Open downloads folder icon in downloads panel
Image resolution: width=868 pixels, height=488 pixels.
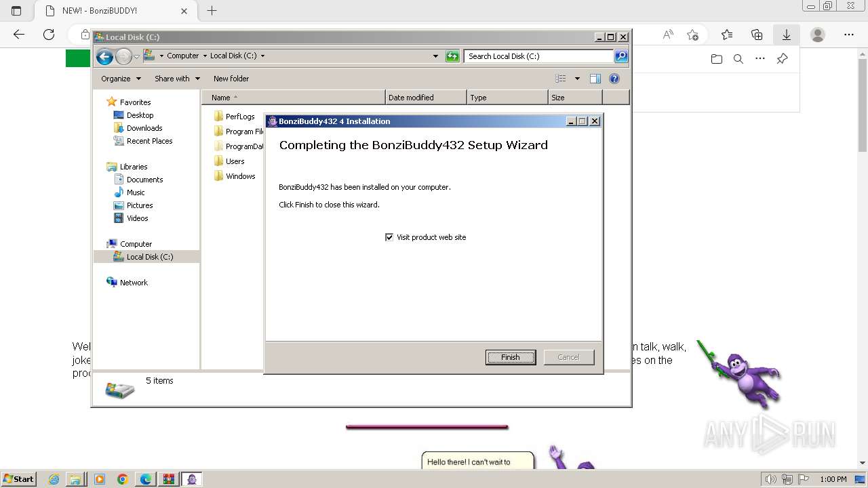click(x=717, y=59)
